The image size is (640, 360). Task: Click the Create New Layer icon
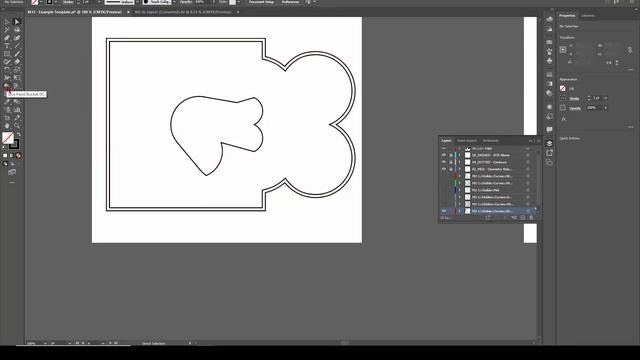pyautogui.click(x=522, y=218)
